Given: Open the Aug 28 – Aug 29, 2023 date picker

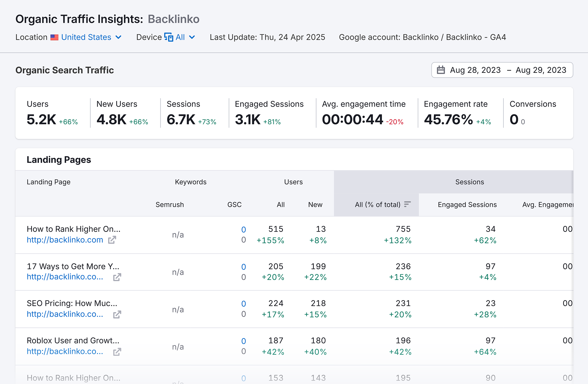Looking at the screenshot, I should point(502,70).
